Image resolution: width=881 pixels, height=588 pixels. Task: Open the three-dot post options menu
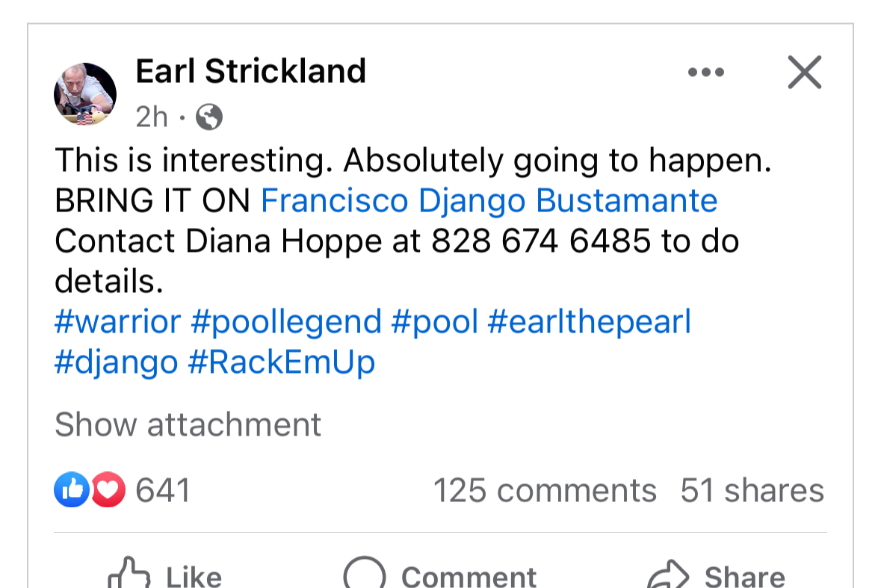(x=706, y=72)
